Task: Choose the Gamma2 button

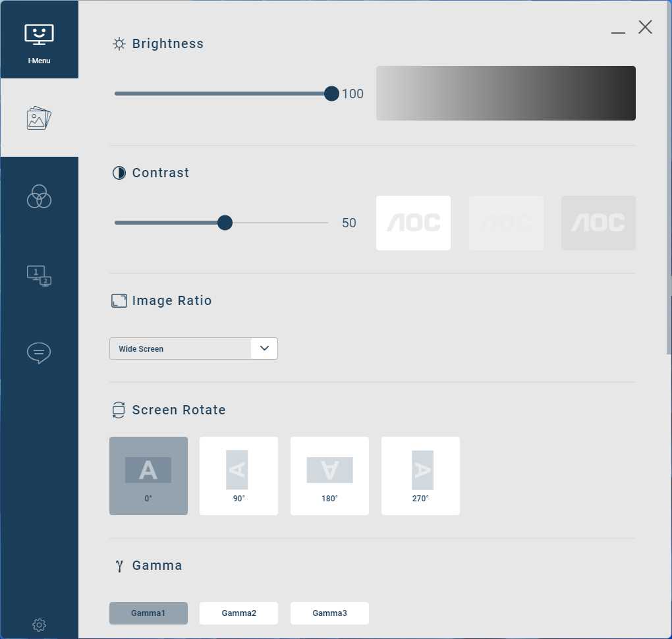Action: (238, 613)
